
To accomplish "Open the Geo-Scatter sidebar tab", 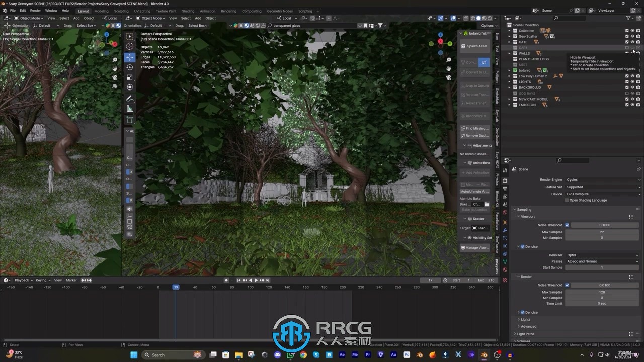I will point(497,136).
